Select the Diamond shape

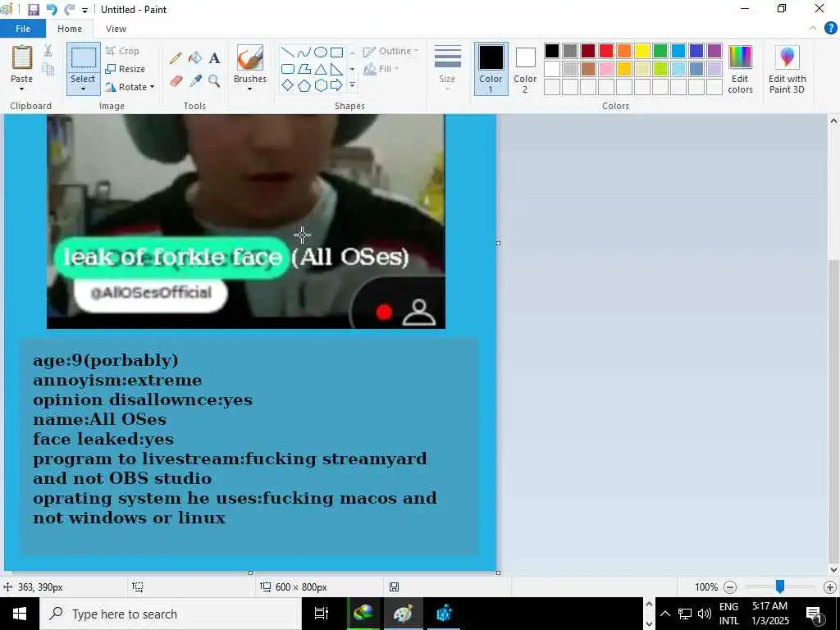click(x=288, y=85)
